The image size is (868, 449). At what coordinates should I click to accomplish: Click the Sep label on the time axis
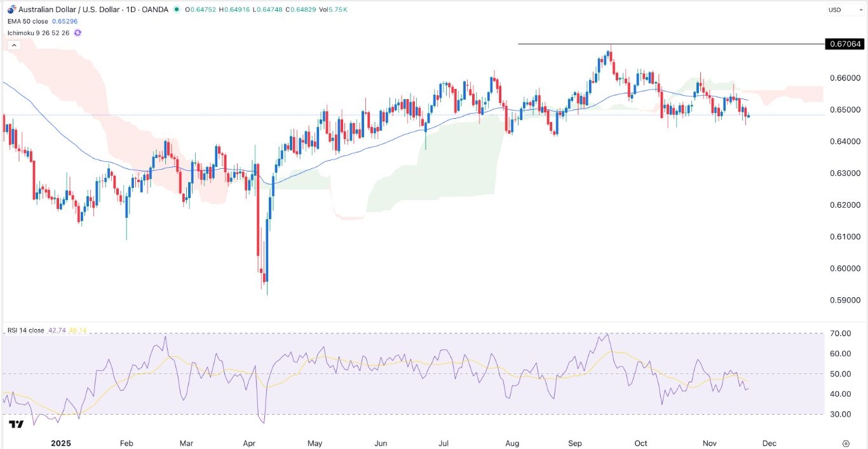tap(575, 443)
